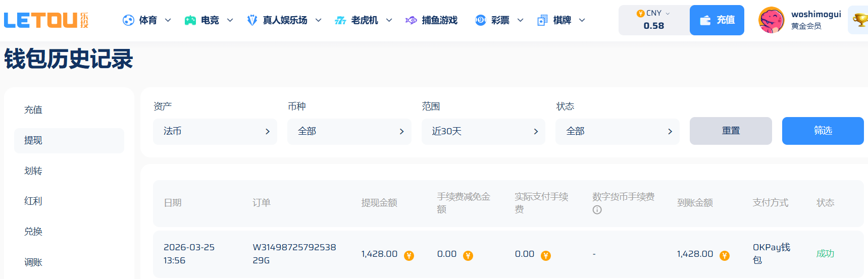Open the 资产 dropdown showing 法币
Image resolution: width=868 pixels, height=279 pixels.
215,132
